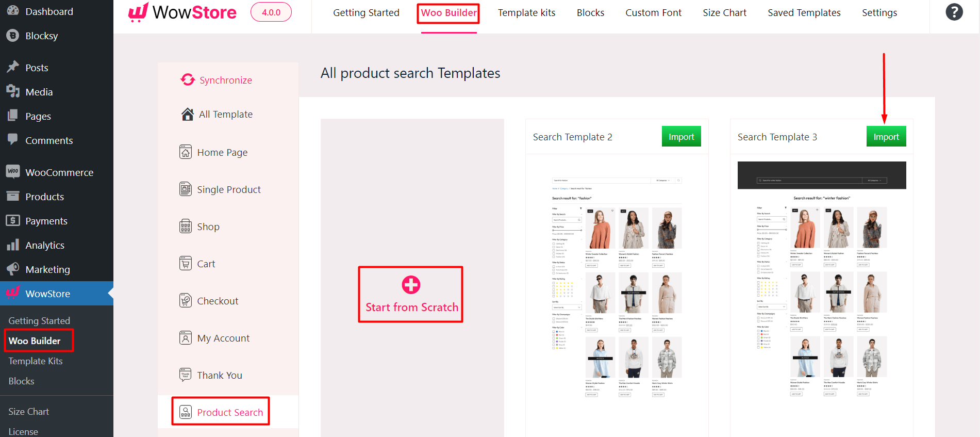Click the All product search Templates heading

(410, 73)
